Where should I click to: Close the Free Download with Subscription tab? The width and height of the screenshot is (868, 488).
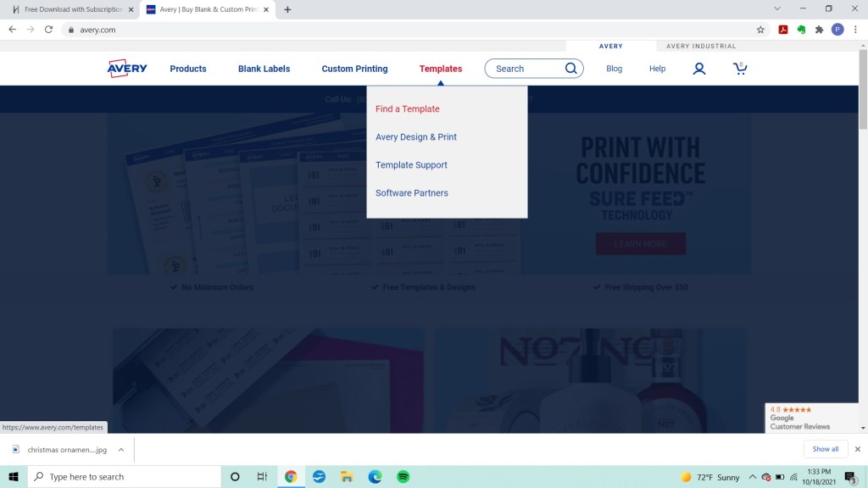pyautogui.click(x=131, y=9)
